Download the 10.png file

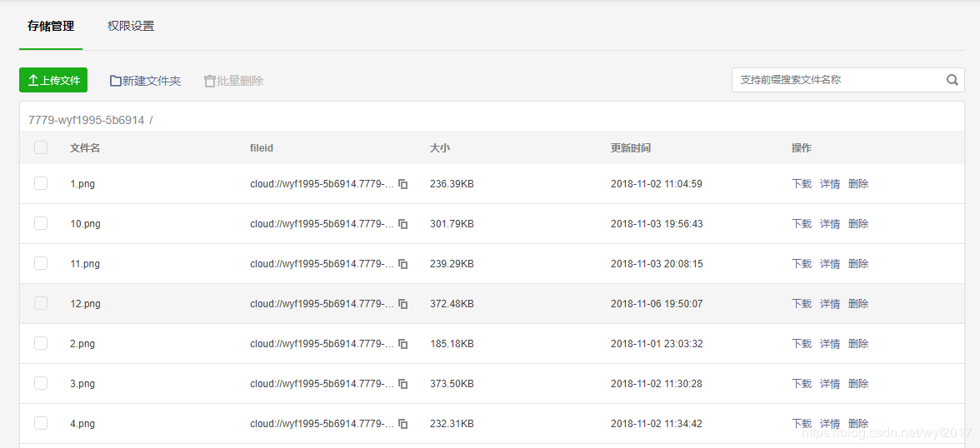tap(802, 224)
